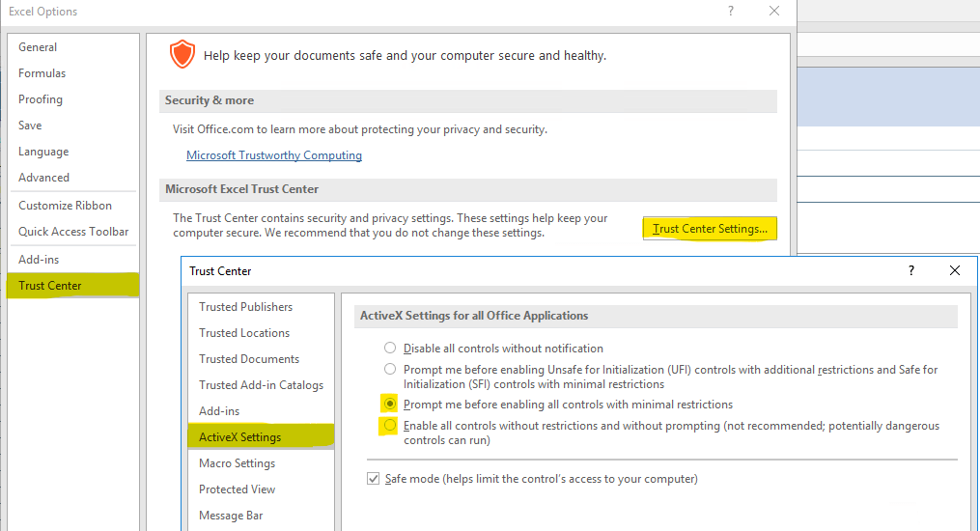The height and width of the screenshot is (531, 980).
Task: Select Enable all controls without restrictions
Action: click(x=390, y=426)
